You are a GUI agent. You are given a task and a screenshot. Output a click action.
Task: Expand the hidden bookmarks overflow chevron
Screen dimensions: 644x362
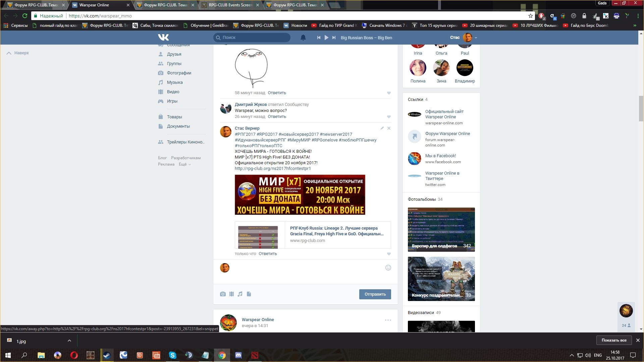(635, 25)
